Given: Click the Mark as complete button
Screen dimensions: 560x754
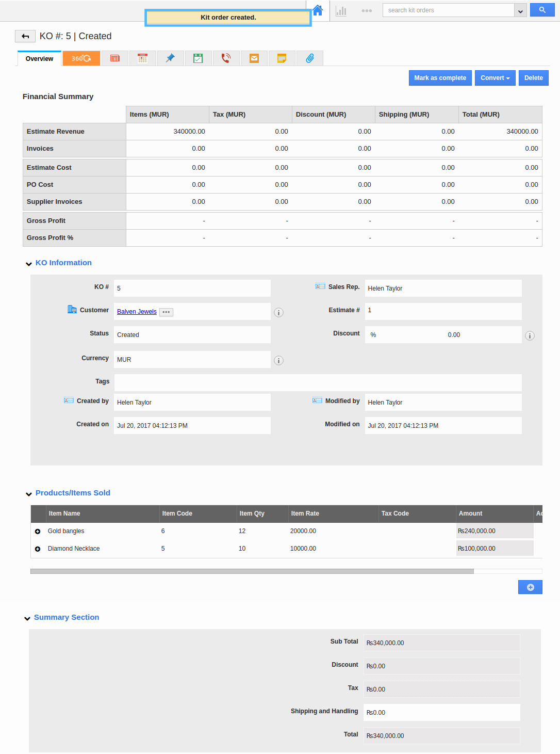Looking at the screenshot, I should coord(440,78).
